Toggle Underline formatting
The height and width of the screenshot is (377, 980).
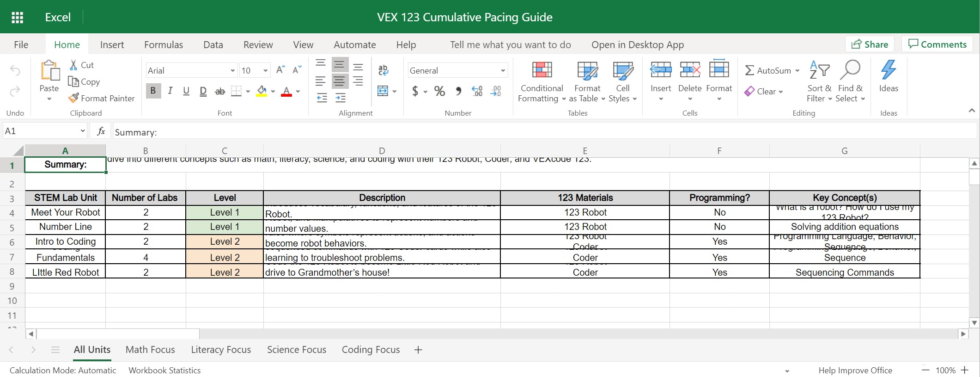[x=186, y=91]
